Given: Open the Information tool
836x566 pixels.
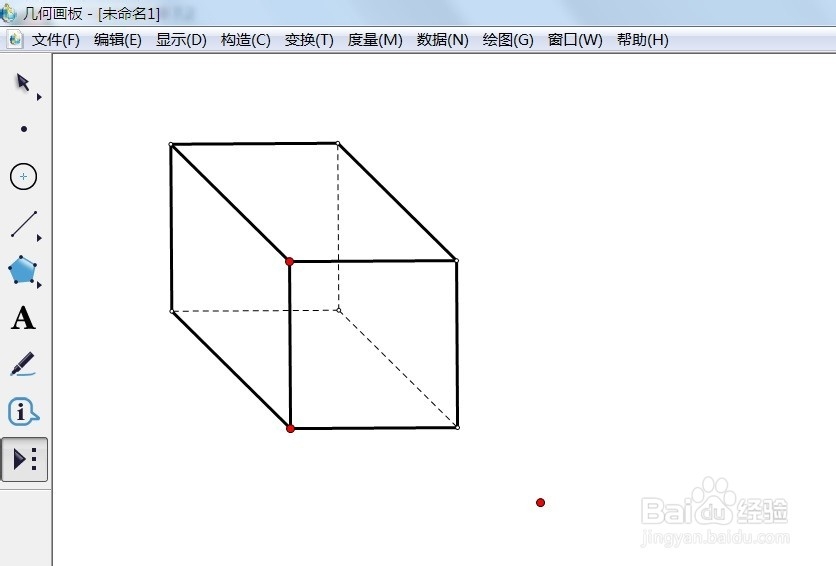Looking at the screenshot, I should point(23,412).
